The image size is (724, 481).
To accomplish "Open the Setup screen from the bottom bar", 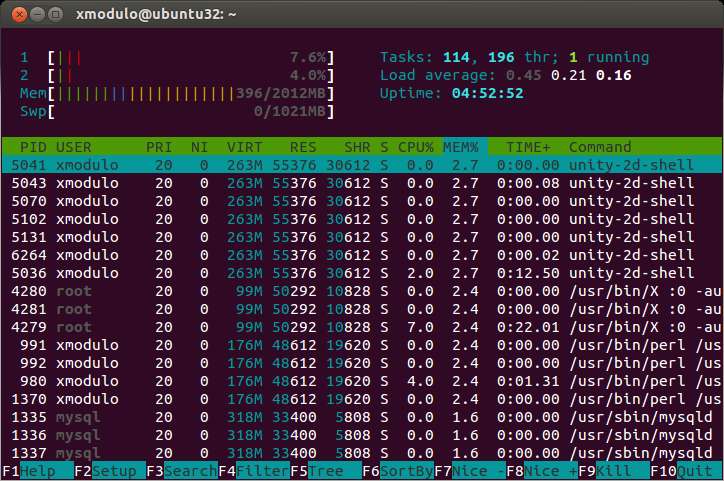I will click(x=113, y=471).
